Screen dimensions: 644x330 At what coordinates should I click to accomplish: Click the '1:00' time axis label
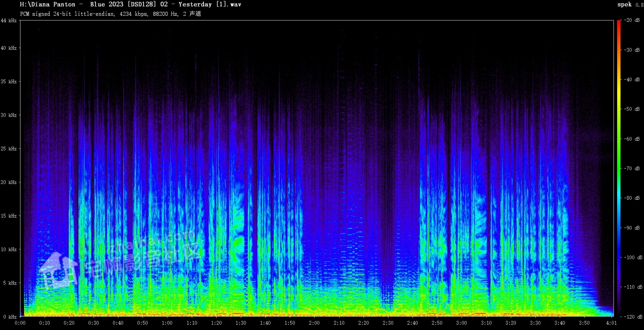(167, 323)
